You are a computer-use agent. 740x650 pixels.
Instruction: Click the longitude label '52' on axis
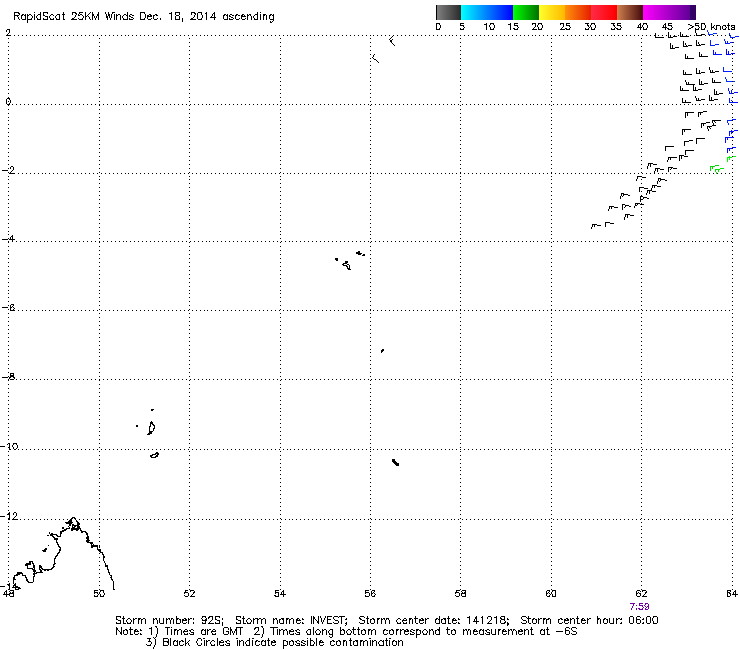coord(190,593)
